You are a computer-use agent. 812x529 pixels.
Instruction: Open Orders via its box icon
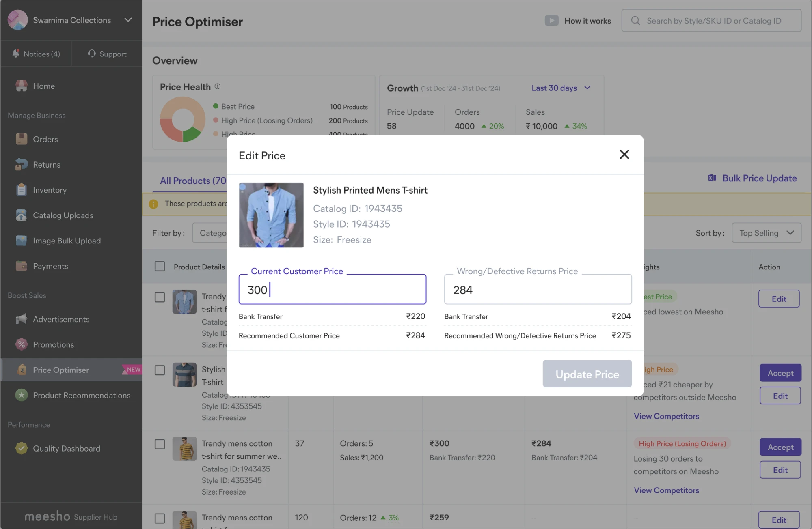click(21, 139)
